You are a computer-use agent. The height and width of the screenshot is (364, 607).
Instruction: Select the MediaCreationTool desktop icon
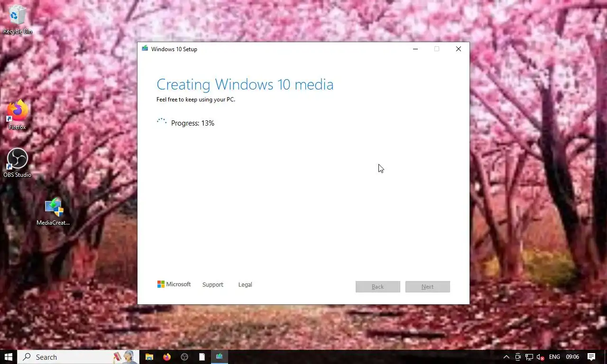pyautogui.click(x=53, y=211)
